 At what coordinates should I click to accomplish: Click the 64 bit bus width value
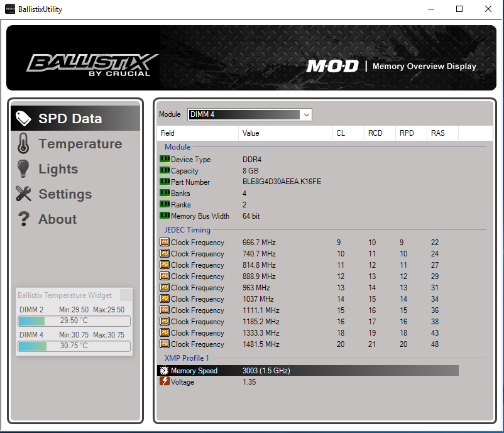point(251,216)
